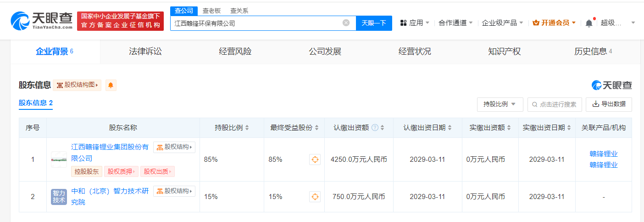Click the 导出数据 export button
This screenshot has height=222, width=644.
coord(609,104)
